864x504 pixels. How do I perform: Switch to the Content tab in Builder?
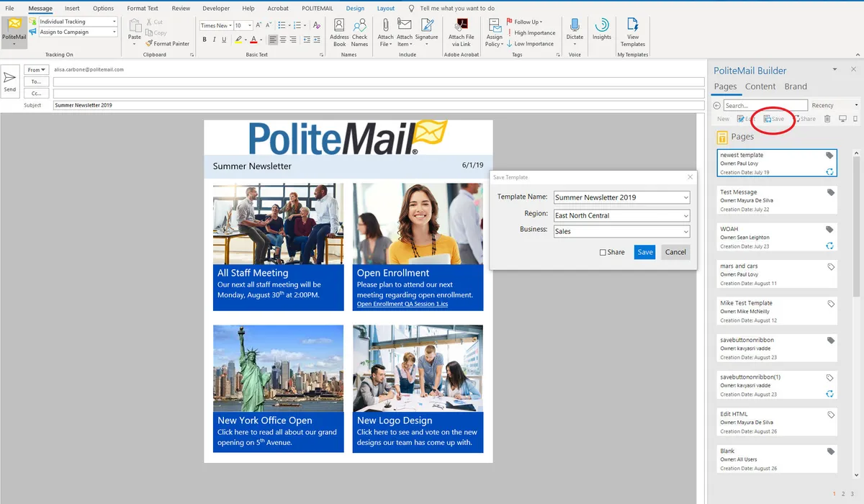pyautogui.click(x=760, y=86)
